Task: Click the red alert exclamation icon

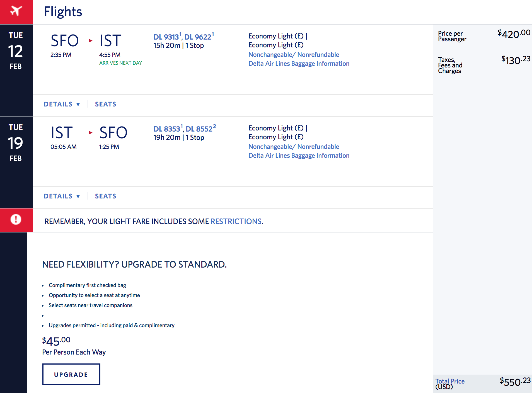Action: [x=16, y=219]
